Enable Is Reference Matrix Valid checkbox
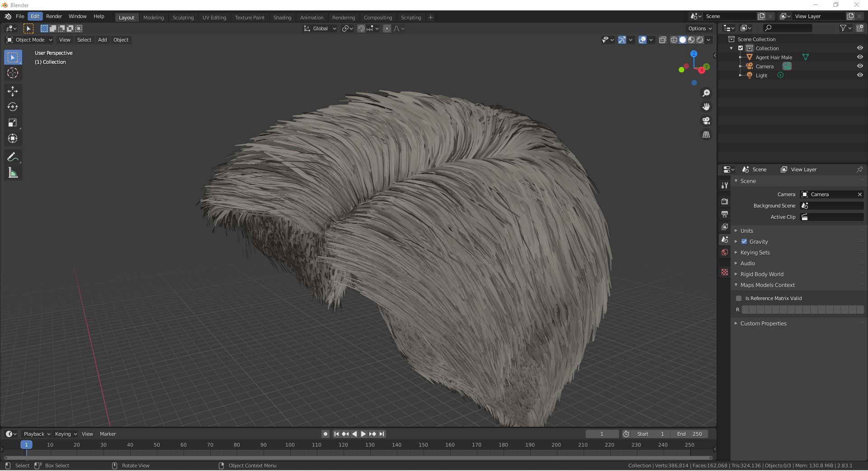The width and height of the screenshot is (868, 471). tap(739, 298)
